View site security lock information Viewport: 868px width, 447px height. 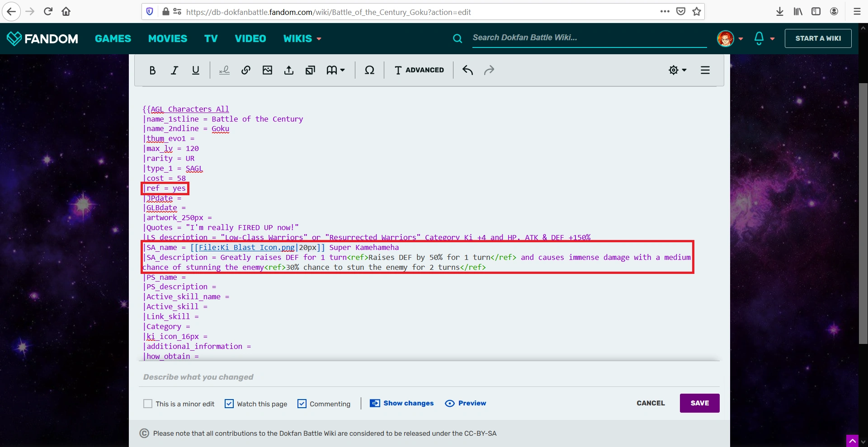pos(166,12)
